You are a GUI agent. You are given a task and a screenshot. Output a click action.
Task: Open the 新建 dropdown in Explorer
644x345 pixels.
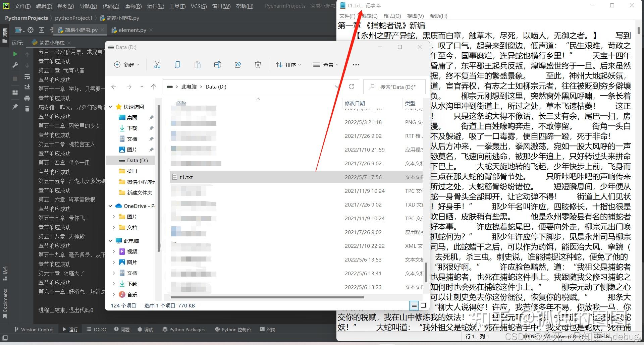[x=126, y=65]
